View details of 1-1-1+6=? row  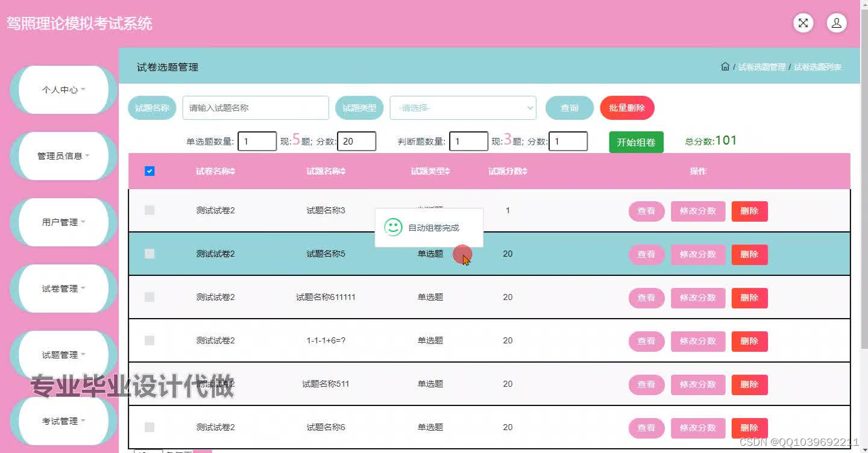(646, 342)
